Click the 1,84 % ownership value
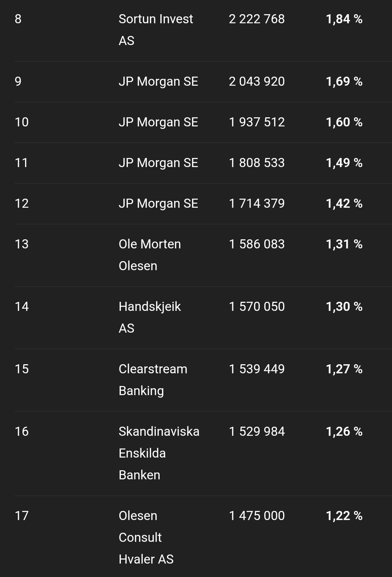Screen dimensions: 392x577 [x=344, y=19]
